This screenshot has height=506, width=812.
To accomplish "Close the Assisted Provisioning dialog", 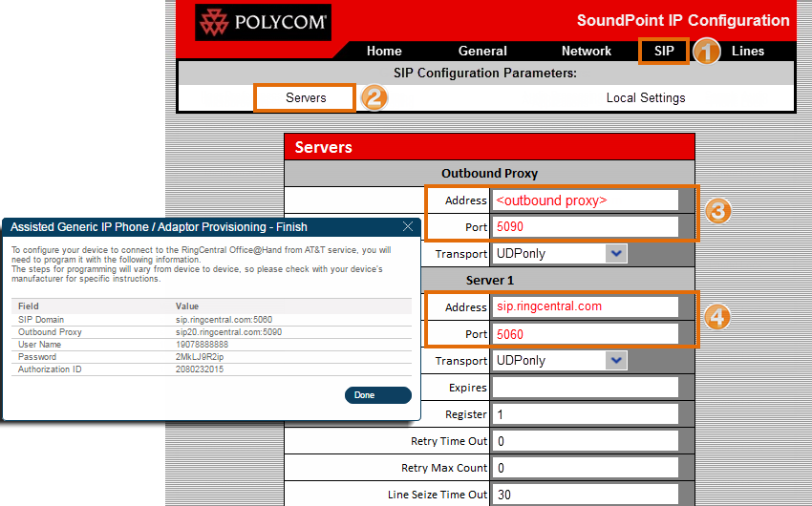I will coord(408,226).
